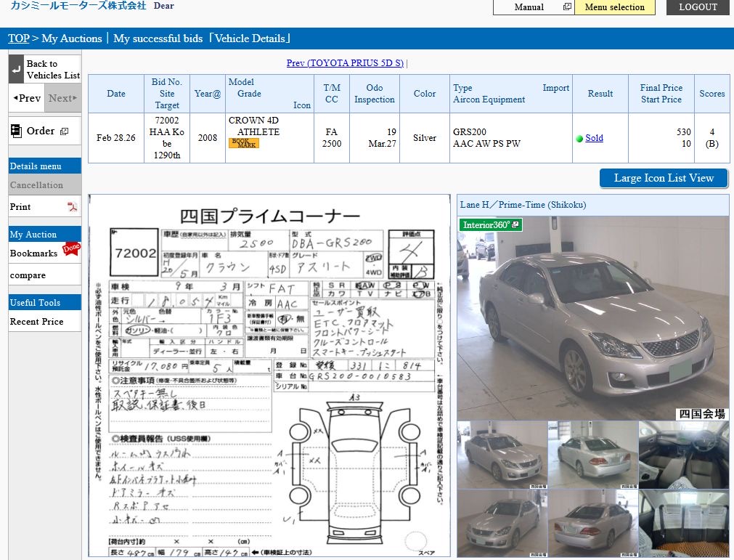Click the Done badge on Bookmarks

pos(71,248)
